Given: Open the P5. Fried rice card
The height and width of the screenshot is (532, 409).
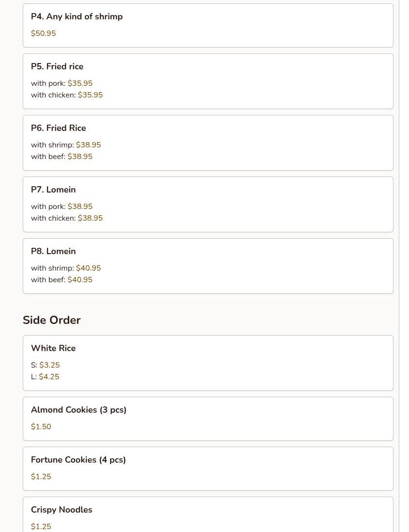Looking at the screenshot, I should pyautogui.click(x=208, y=81).
